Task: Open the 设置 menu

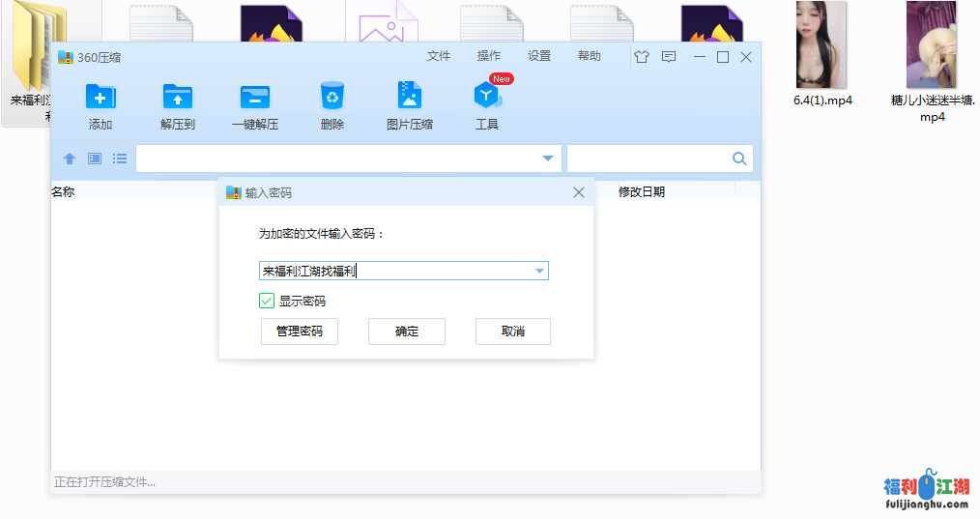Action: click(539, 56)
